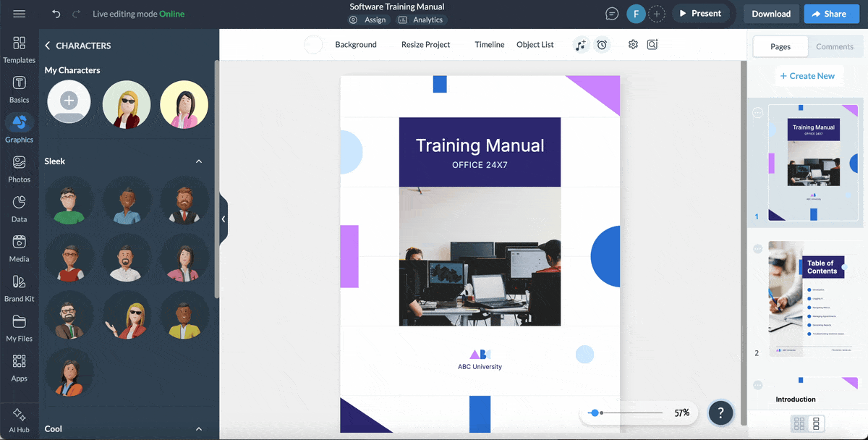Start Present mode
Image resolution: width=868 pixels, height=440 pixels.
(699, 13)
